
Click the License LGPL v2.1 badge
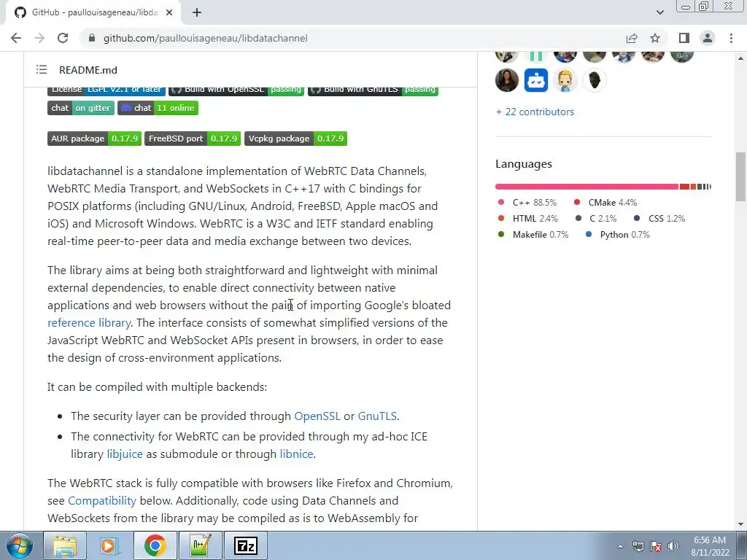pyautogui.click(x=107, y=90)
